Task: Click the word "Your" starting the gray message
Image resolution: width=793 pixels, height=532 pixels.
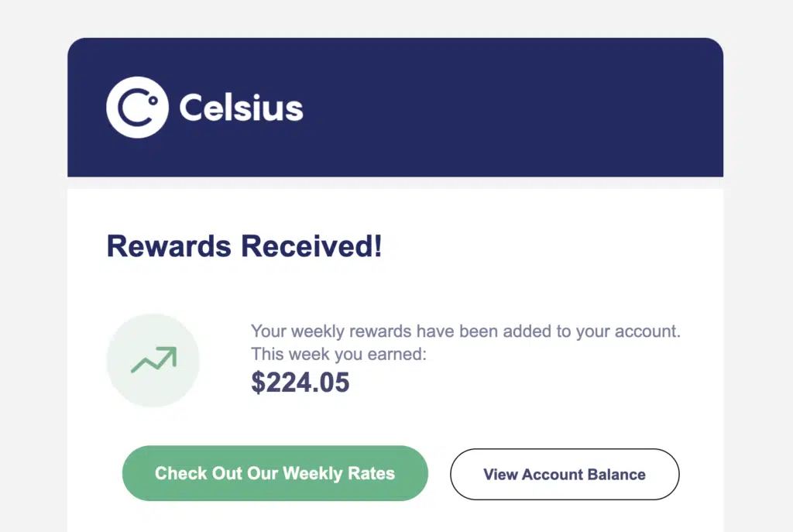Action: [x=268, y=332]
